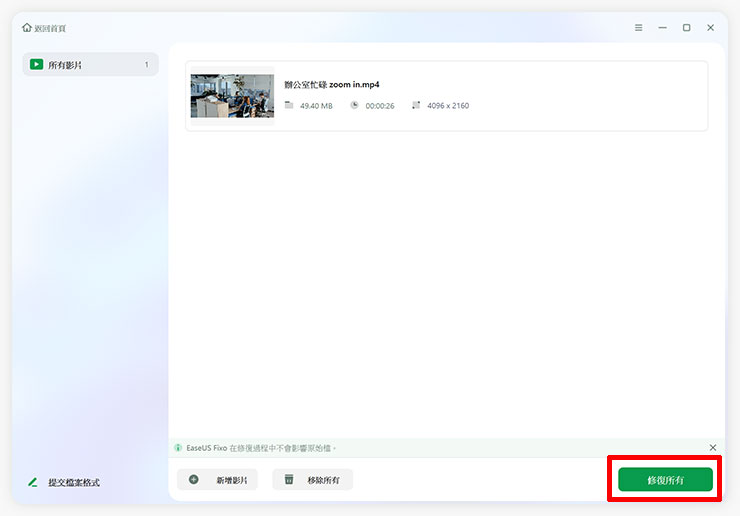The width and height of the screenshot is (740, 516).
Task: Click the info icon in EaseUS Fixo banner
Action: 178,448
